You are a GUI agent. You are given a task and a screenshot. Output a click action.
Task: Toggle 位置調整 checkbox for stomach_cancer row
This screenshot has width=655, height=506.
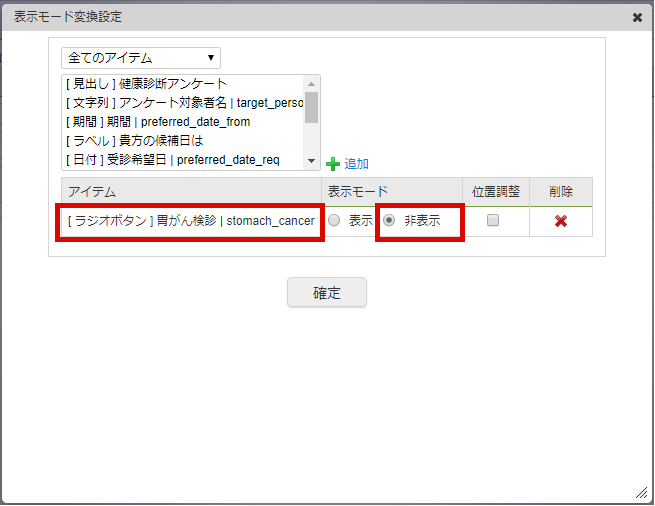493,220
